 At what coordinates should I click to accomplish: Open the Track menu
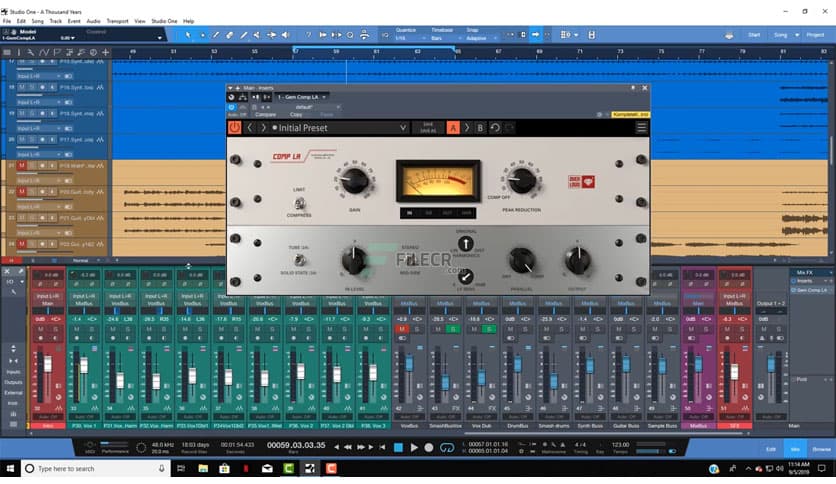coord(55,21)
